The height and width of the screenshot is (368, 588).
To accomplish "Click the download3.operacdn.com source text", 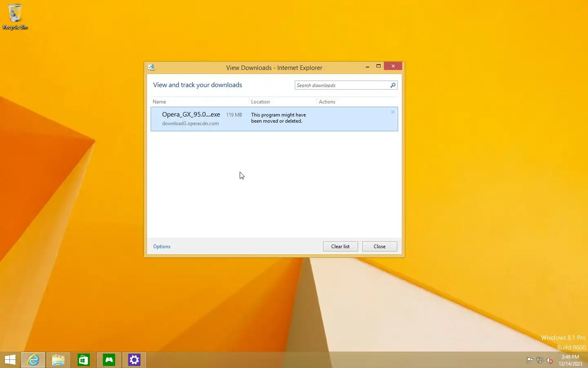I will pos(190,123).
